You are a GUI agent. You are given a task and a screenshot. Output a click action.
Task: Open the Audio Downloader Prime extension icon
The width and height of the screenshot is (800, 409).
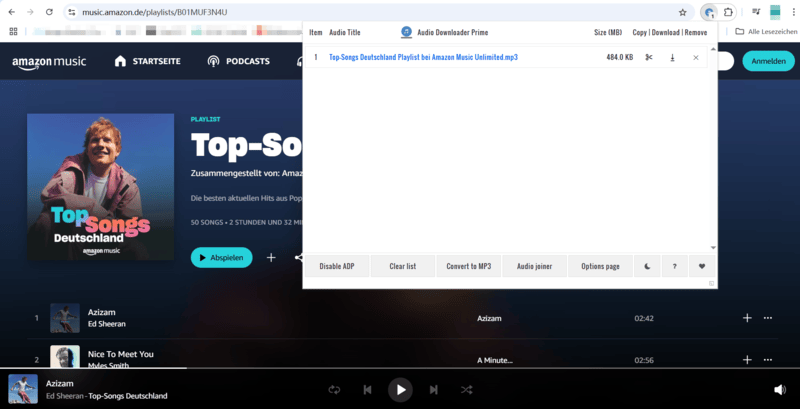(710, 12)
